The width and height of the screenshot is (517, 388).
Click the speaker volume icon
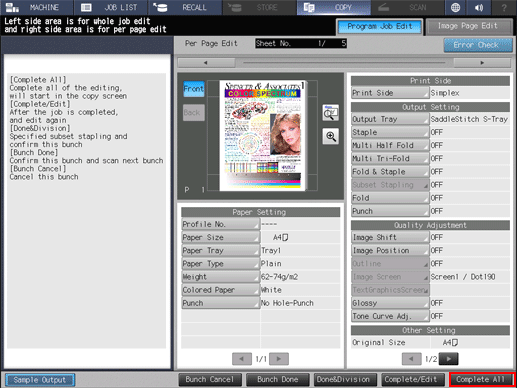(479, 7)
